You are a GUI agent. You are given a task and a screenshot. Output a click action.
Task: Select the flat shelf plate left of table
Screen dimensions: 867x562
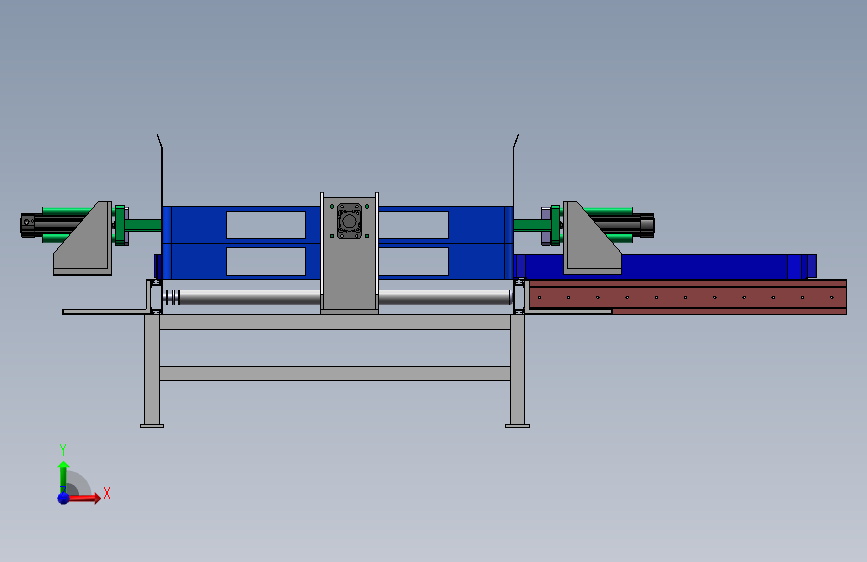coord(105,312)
